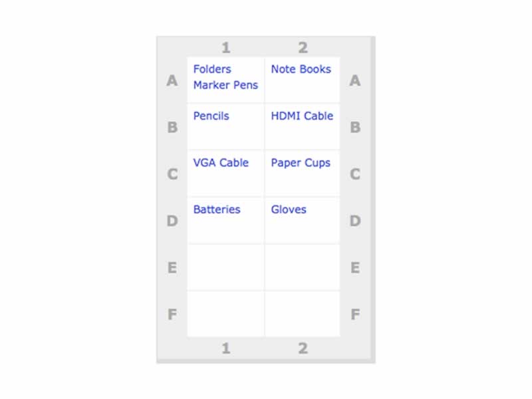Viewport: 532px width, 399px height.
Task: Select the empty cell in row E, column 1
Action: click(226, 267)
